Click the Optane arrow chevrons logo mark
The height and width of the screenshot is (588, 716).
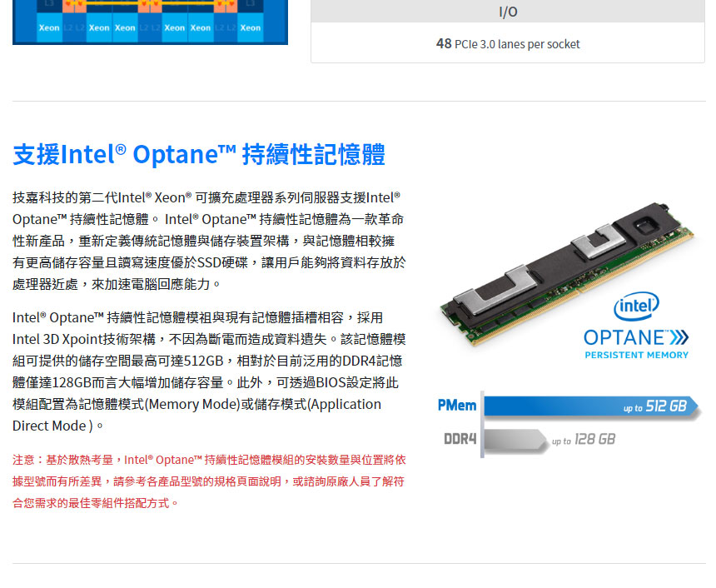pos(679,338)
